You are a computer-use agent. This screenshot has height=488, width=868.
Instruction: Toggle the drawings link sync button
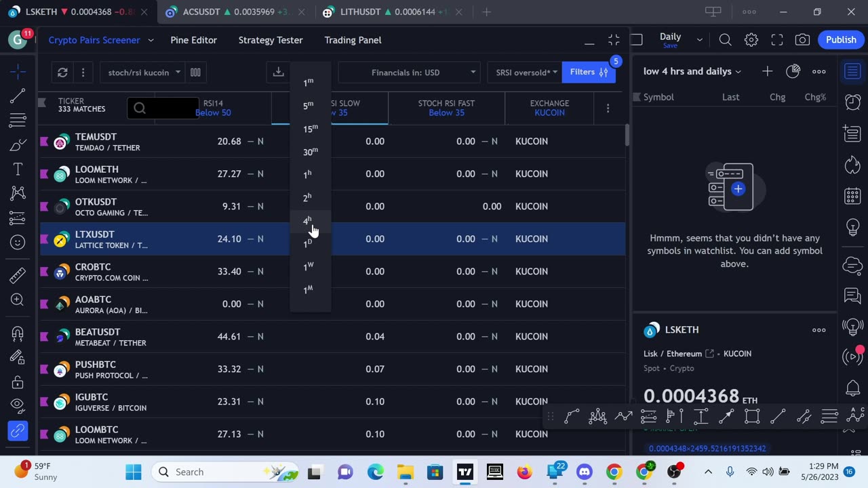coord(18,430)
